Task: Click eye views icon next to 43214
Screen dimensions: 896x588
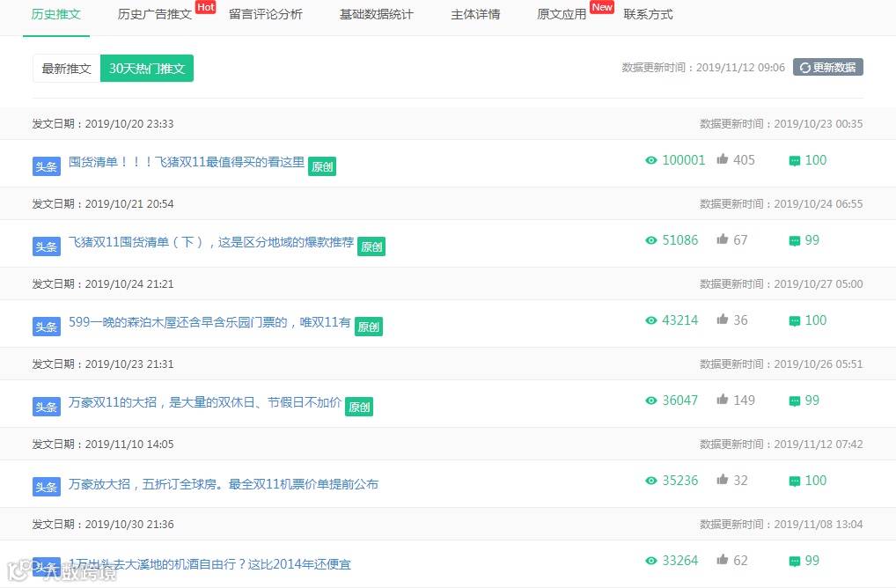Action: pyautogui.click(x=650, y=320)
